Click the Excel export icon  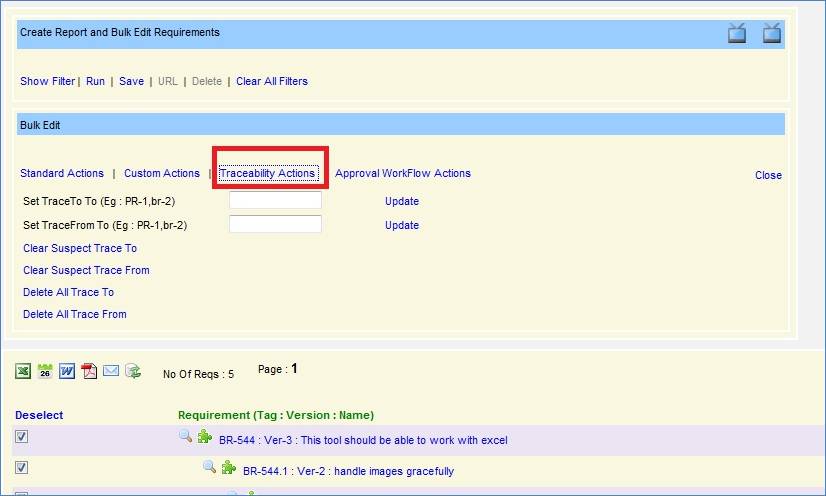coord(23,371)
